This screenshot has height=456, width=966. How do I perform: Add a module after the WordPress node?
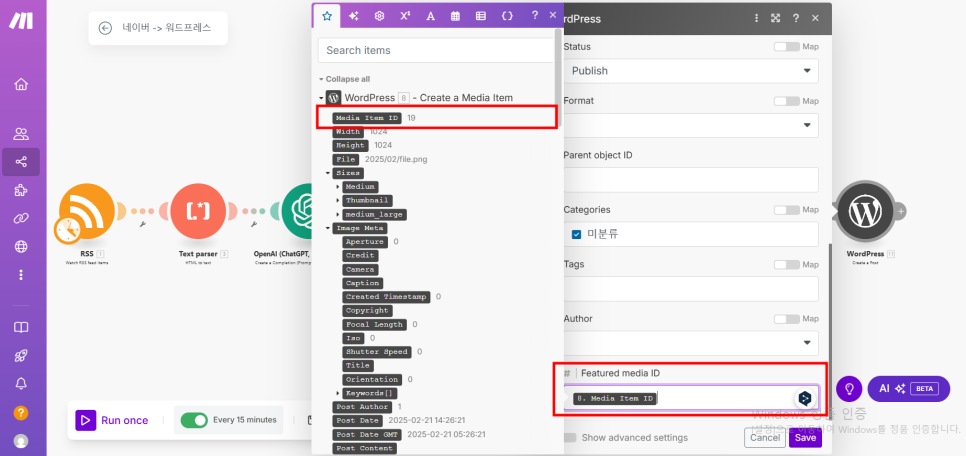[901, 211]
